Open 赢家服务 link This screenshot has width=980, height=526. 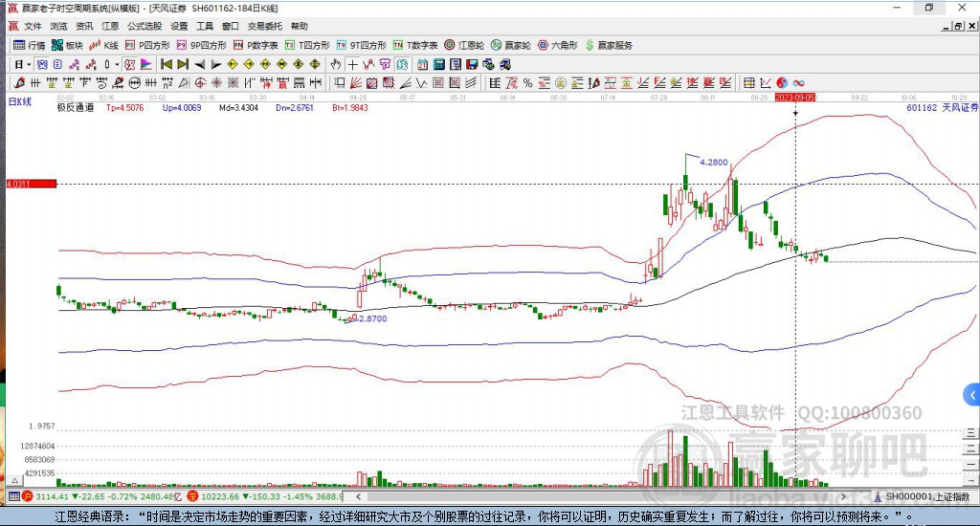coord(609,45)
